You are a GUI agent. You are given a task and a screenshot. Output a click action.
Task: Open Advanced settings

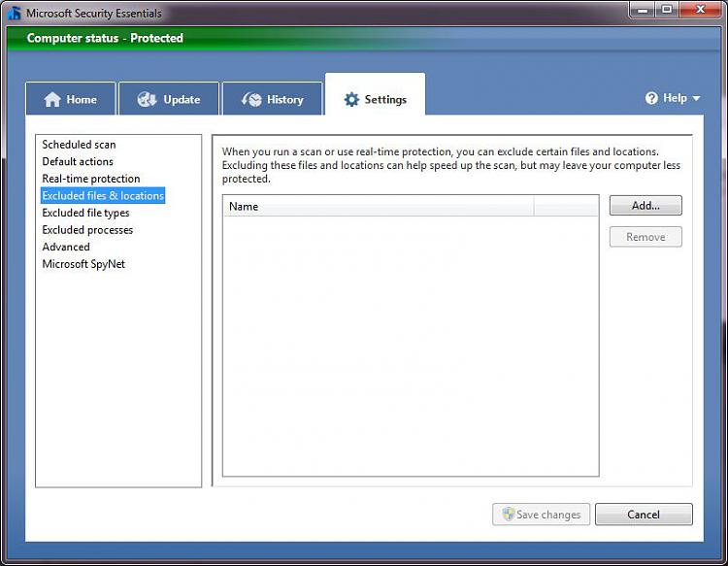coord(66,247)
